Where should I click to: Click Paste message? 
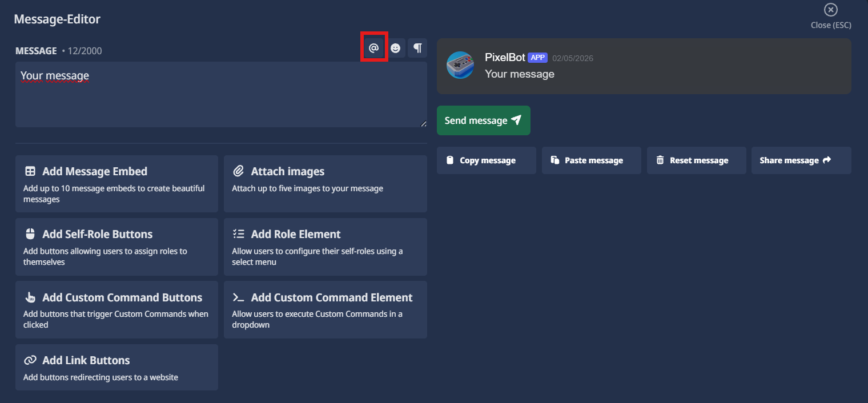[x=591, y=160]
